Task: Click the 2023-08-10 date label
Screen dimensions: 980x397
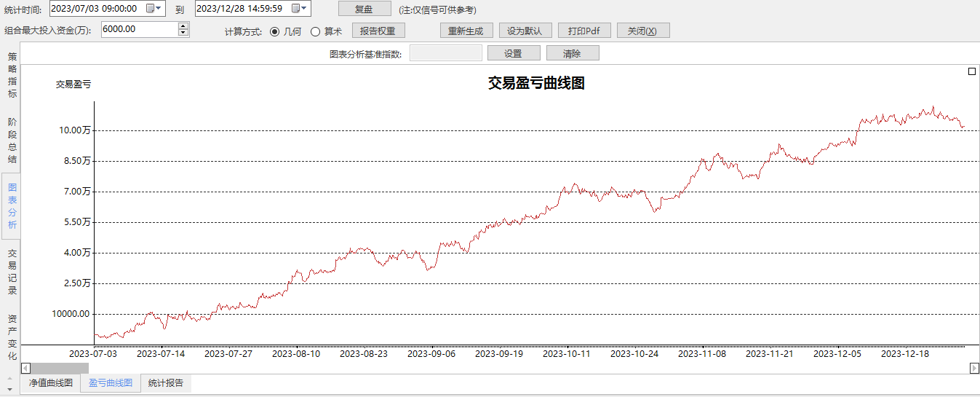Action: click(x=296, y=354)
